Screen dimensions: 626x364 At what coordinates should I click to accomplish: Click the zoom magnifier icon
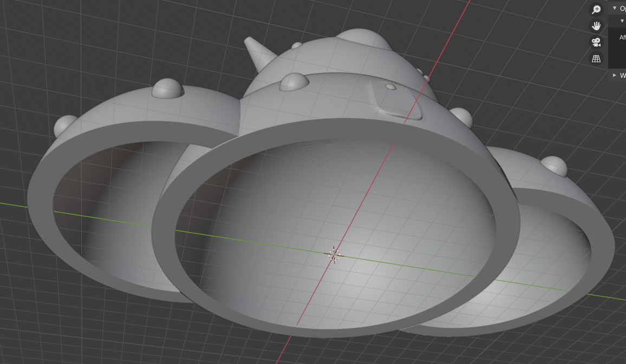pyautogui.click(x=596, y=9)
